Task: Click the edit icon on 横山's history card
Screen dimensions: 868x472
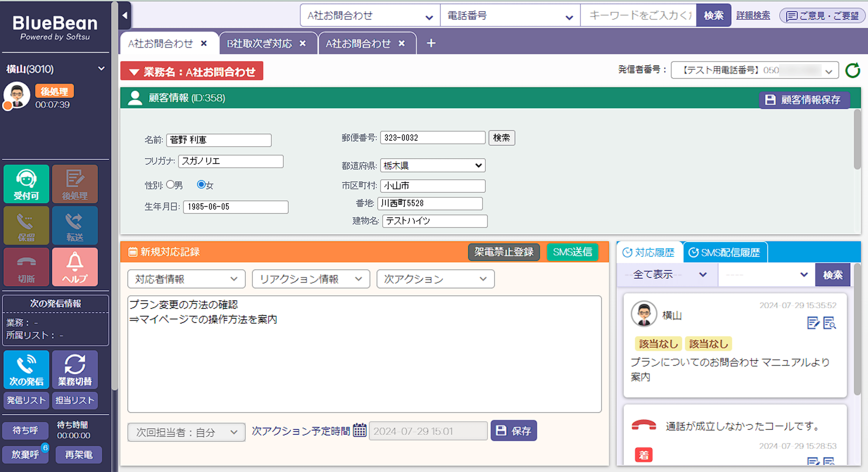Action: [x=814, y=323]
